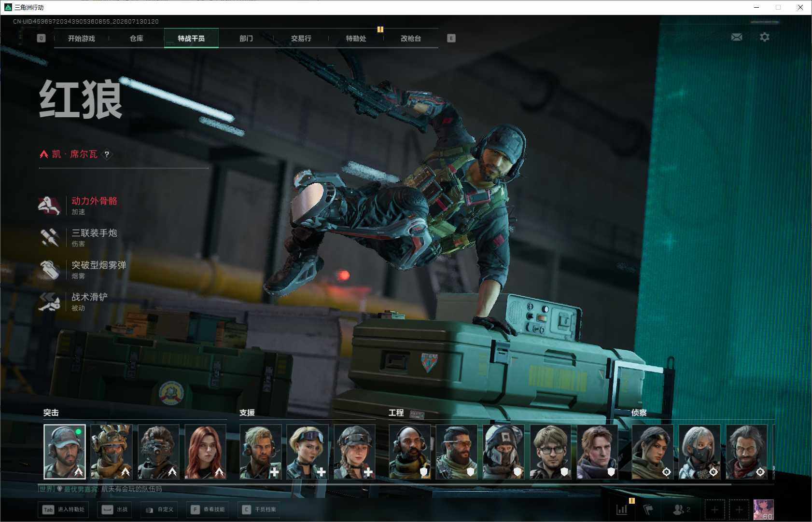Open the bar-chart statistics icon
Image resolution: width=812 pixels, height=522 pixels.
(622, 509)
